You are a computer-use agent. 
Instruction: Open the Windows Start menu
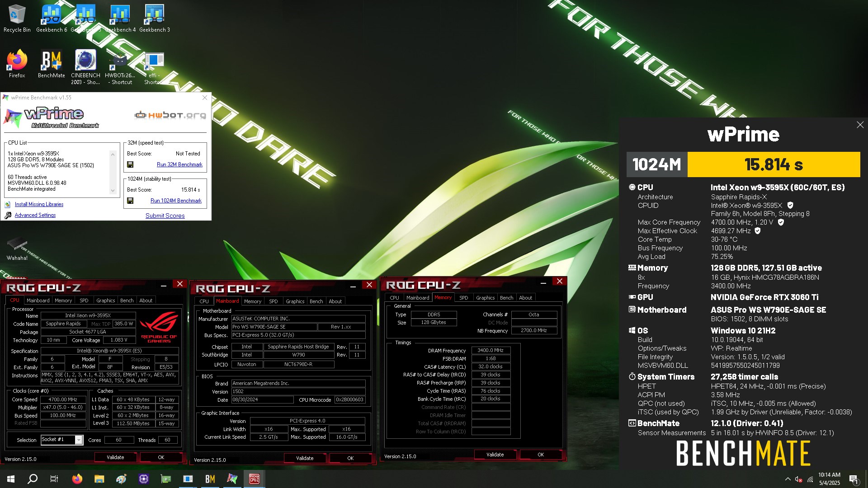tap(11, 479)
